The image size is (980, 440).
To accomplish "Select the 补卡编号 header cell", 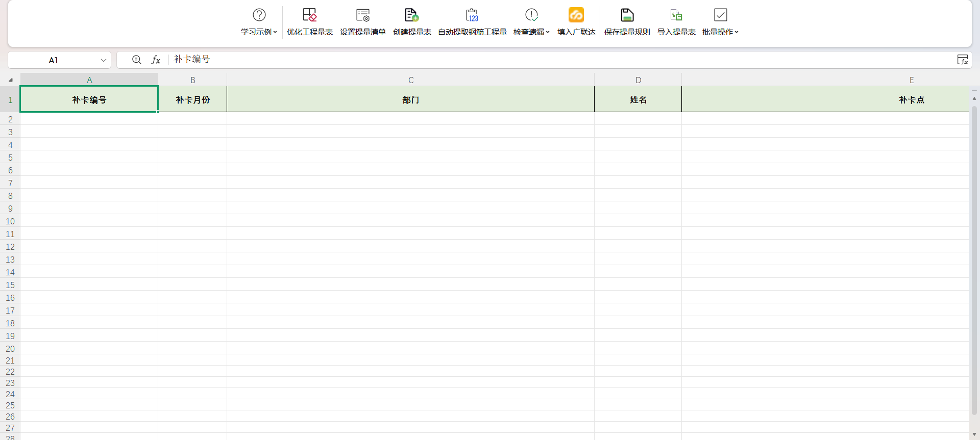I will click(89, 99).
